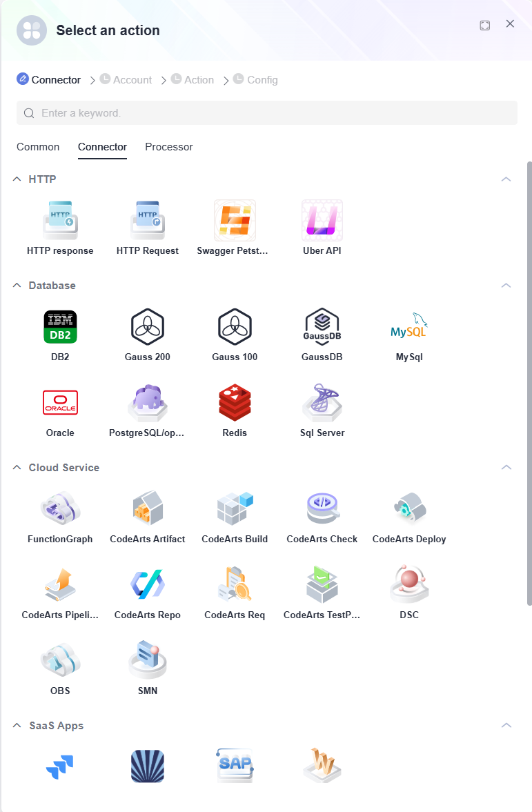
Task: Pick the SMN notification connector
Action: pos(148,669)
